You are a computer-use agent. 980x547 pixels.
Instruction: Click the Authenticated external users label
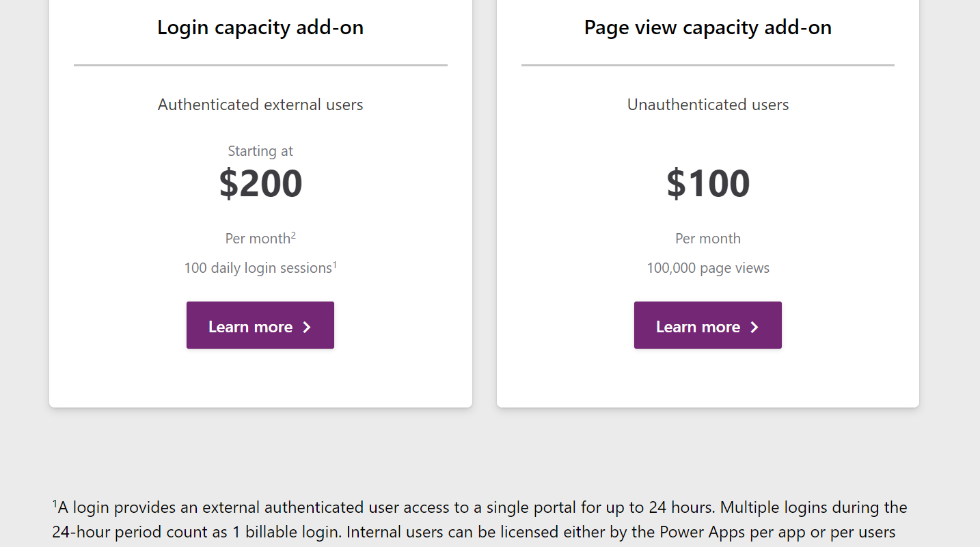[x=260, y=105]
